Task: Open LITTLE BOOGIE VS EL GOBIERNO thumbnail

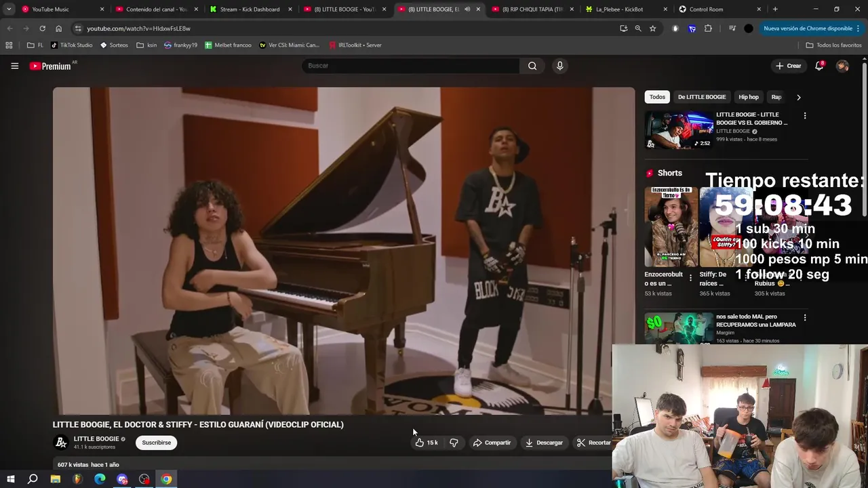Action: 679,130
